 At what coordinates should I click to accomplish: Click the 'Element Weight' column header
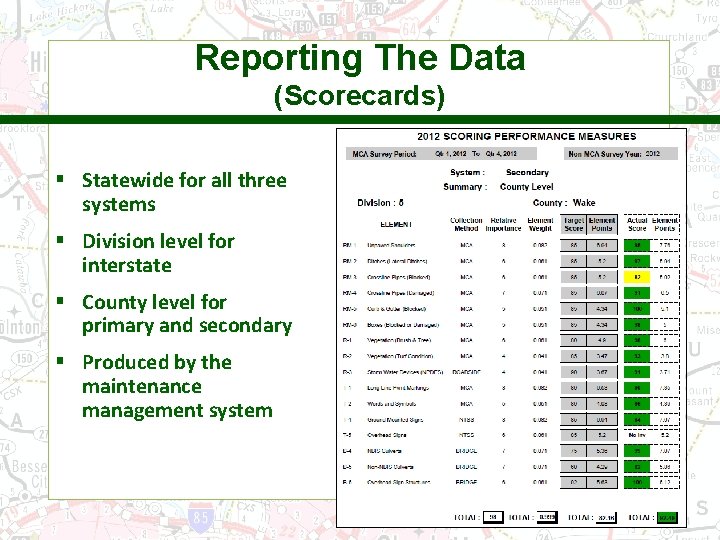540,225
